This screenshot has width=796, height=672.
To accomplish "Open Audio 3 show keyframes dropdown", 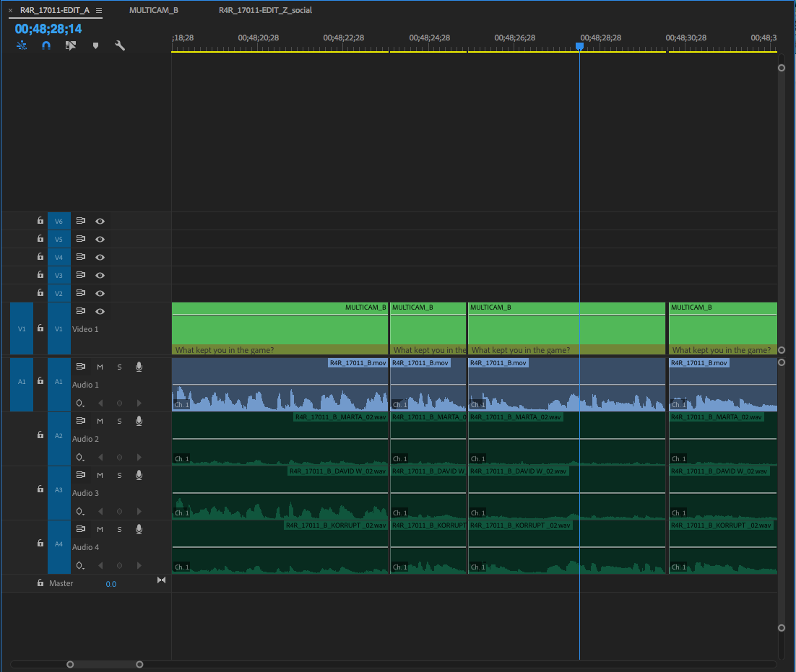I will [80, 512].
